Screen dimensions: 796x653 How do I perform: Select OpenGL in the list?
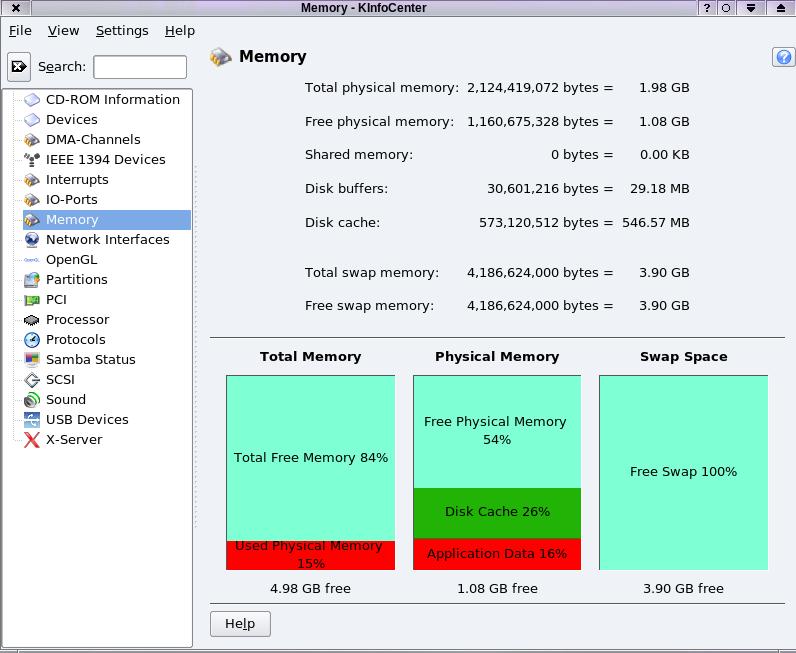click(x=72, y=259)
